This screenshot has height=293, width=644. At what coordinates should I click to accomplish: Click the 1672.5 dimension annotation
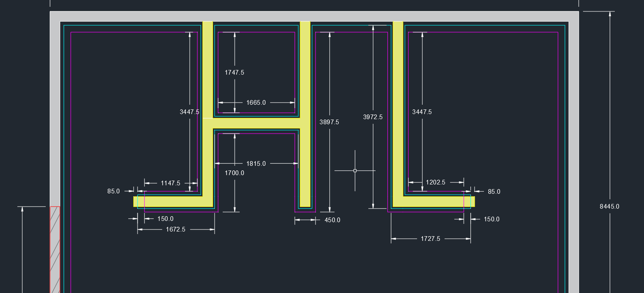177,229
